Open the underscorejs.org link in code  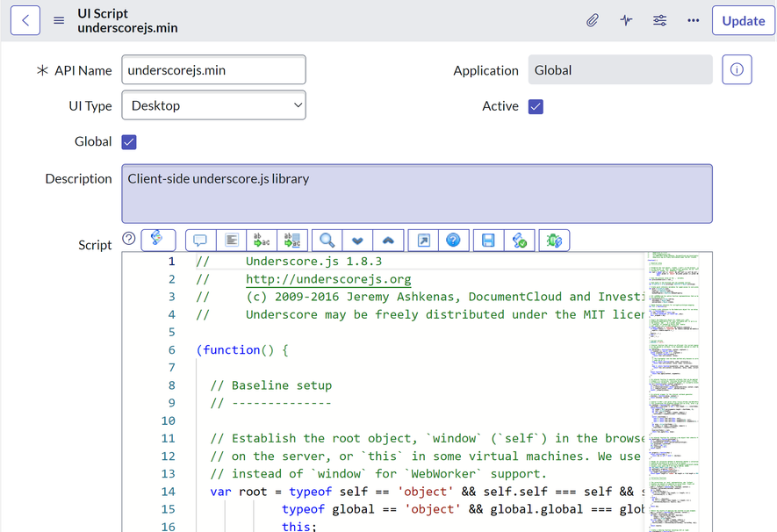328,279
